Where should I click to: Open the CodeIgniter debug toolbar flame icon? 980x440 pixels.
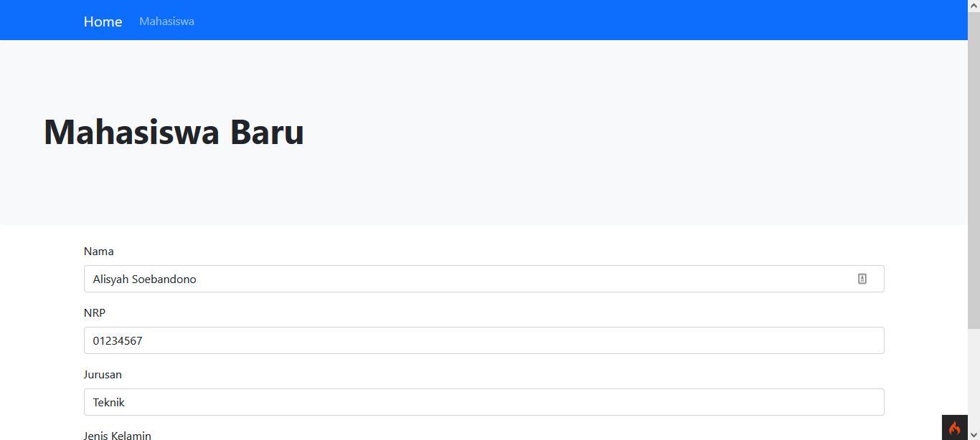point(954,428)
